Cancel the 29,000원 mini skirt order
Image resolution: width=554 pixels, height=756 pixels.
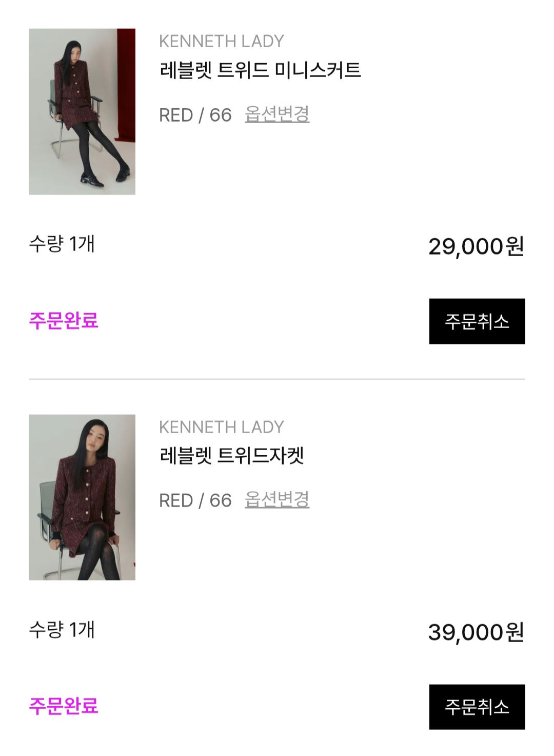click(477, 321)
